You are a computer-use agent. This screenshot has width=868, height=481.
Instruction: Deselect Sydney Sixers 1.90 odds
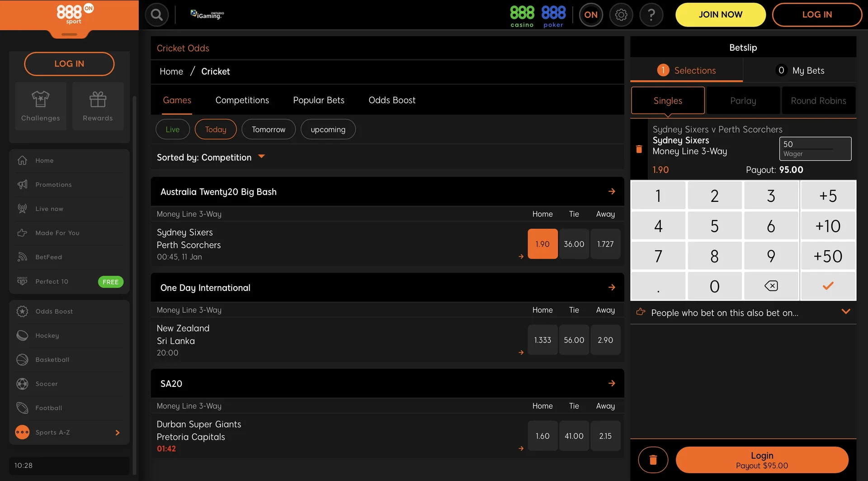tap(542, 244)
